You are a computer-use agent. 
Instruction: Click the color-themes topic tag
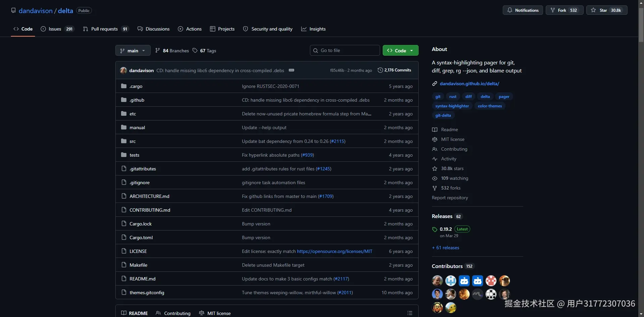[x=490, y=106]
